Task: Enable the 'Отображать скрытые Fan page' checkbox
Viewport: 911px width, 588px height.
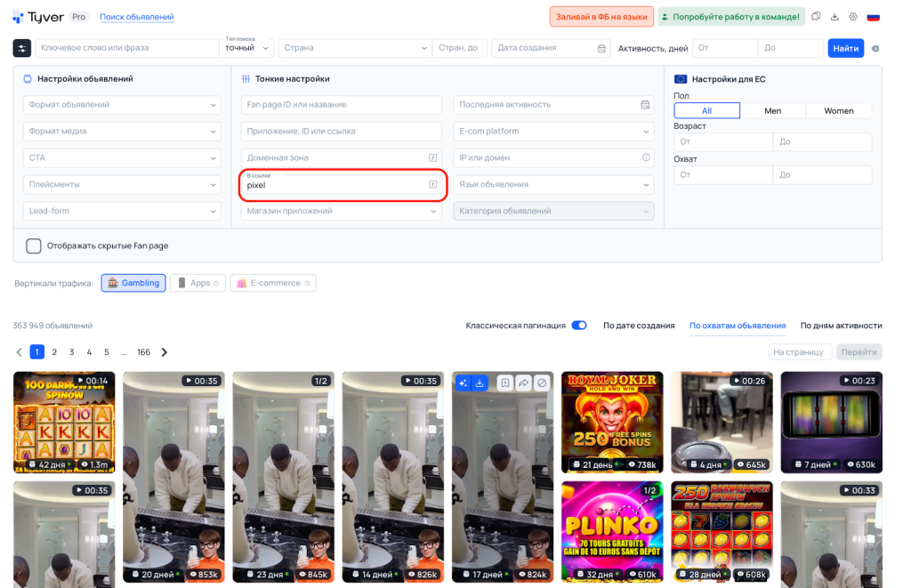Action: (34, 246)
